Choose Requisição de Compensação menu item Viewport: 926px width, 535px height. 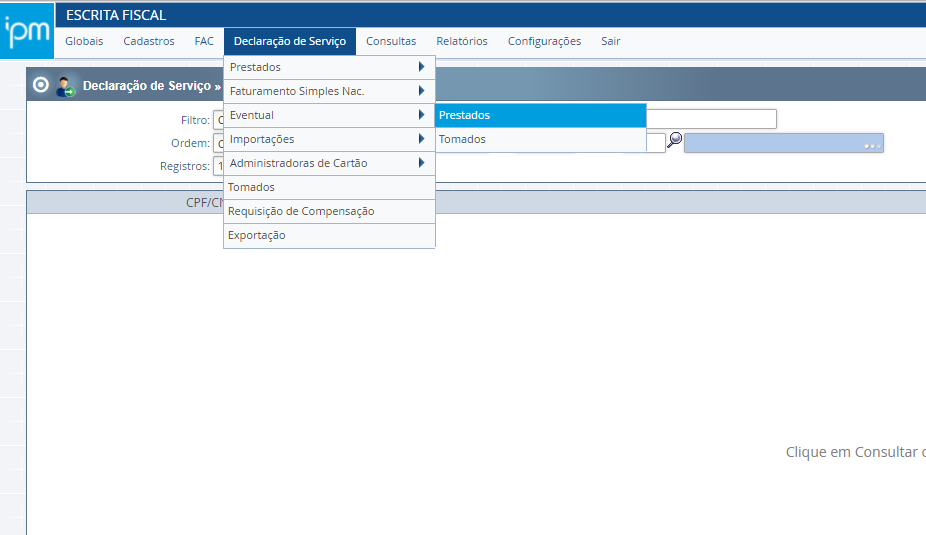click(x=301, y=211)
